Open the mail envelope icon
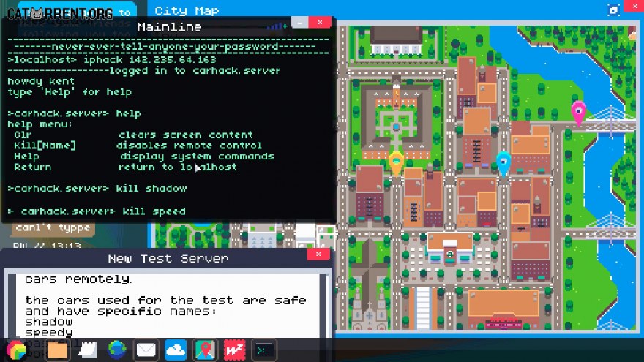Image resolution: width=644 pixels, height=362 pixels. (146, 350)
